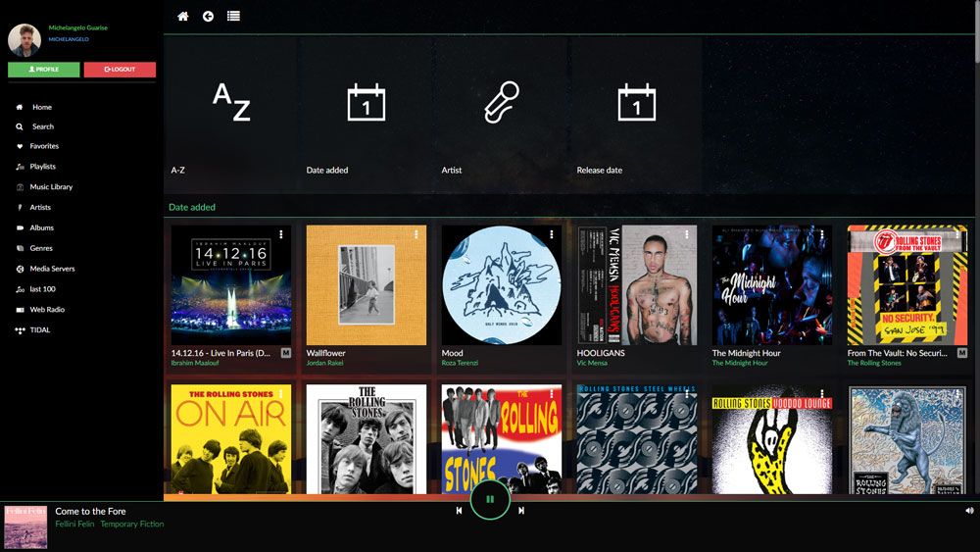
Task: Open options menu for Wallflower album
Action: pyautogui.click(x=416, y=235)
